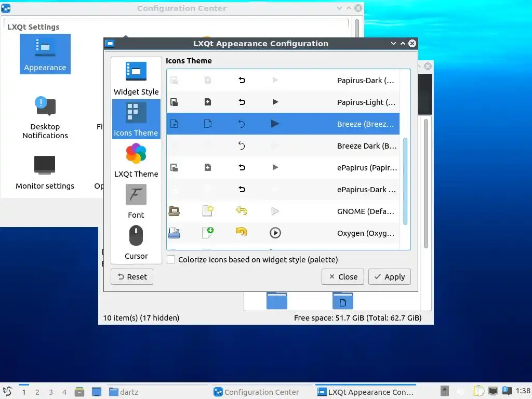Viewport: 532px width, 399px height.
Task: Pick the GNOME default icon theme
Action: [283, 211]
